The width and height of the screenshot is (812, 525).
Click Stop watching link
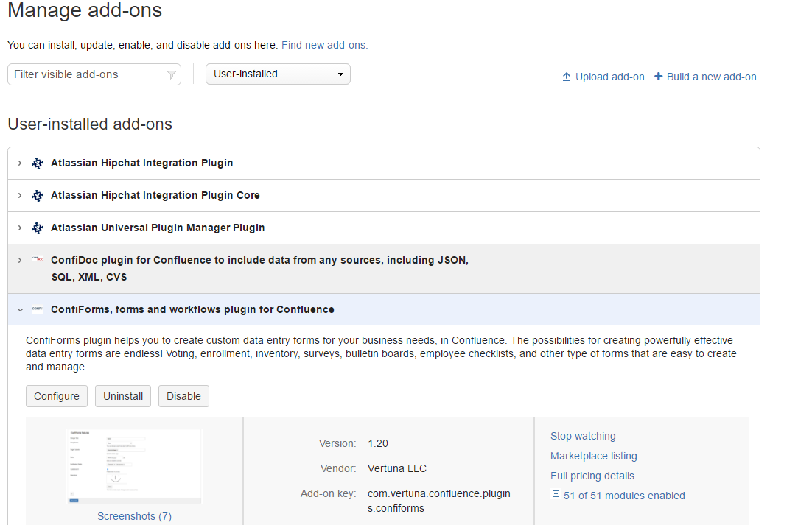(x=583, y=436)
